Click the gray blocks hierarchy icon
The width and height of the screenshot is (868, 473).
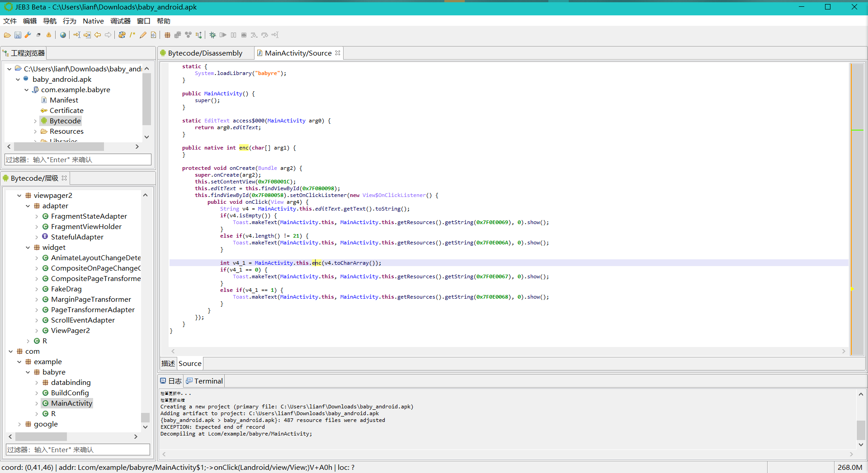point(178,35)
